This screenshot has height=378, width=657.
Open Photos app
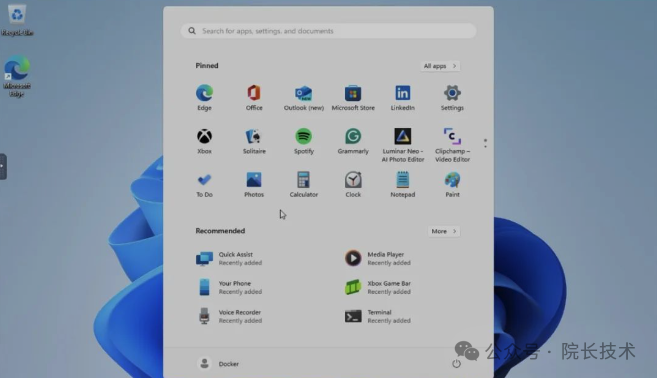pos(254,184)
